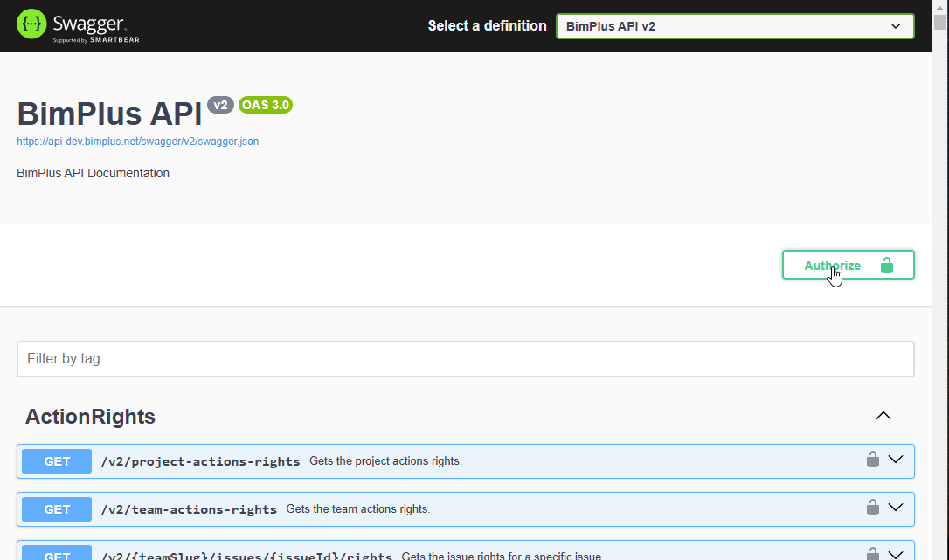The height and width of the screenshot is (560, 949).
Task: Click the ActionRights section heading
Action: click(x=90, y=417)
